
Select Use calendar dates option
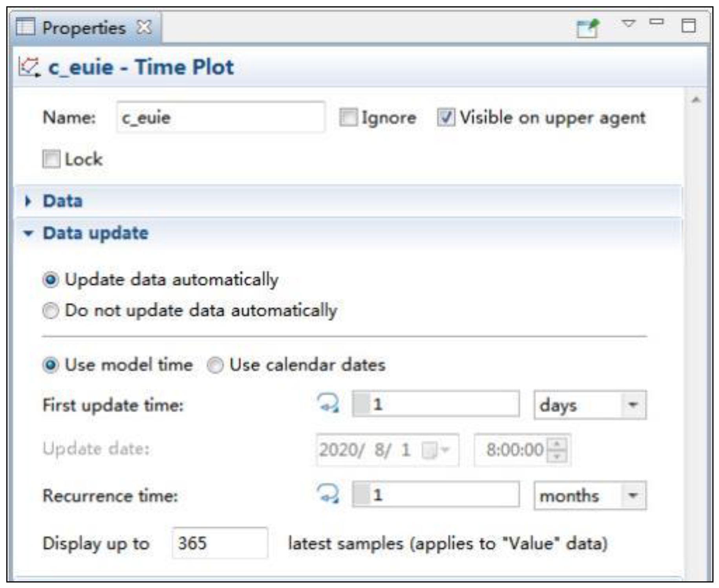[215, 365]
